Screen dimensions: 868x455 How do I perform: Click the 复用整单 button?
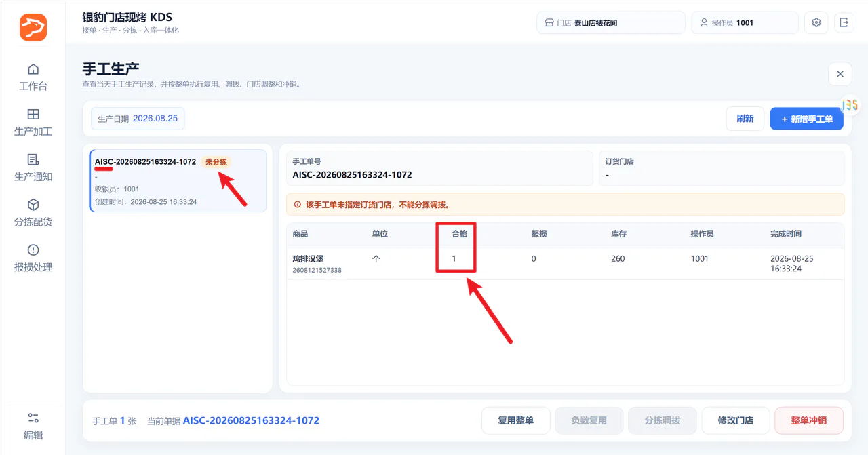(515, 420)
